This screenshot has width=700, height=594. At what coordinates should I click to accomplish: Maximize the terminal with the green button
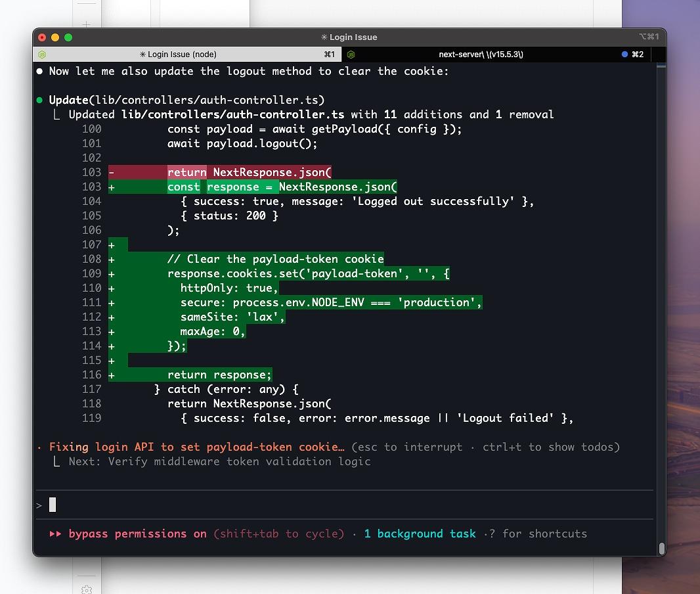pyautogui.click(x=68, y=37)
